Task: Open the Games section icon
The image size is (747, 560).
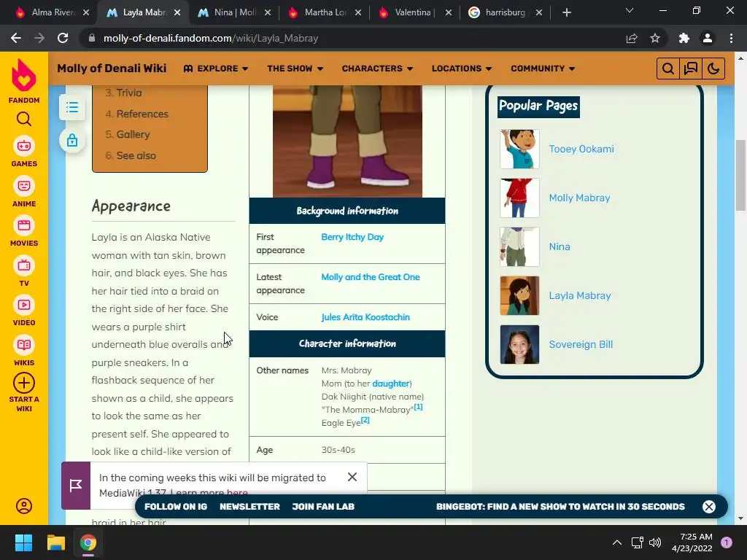Action: 24,146
